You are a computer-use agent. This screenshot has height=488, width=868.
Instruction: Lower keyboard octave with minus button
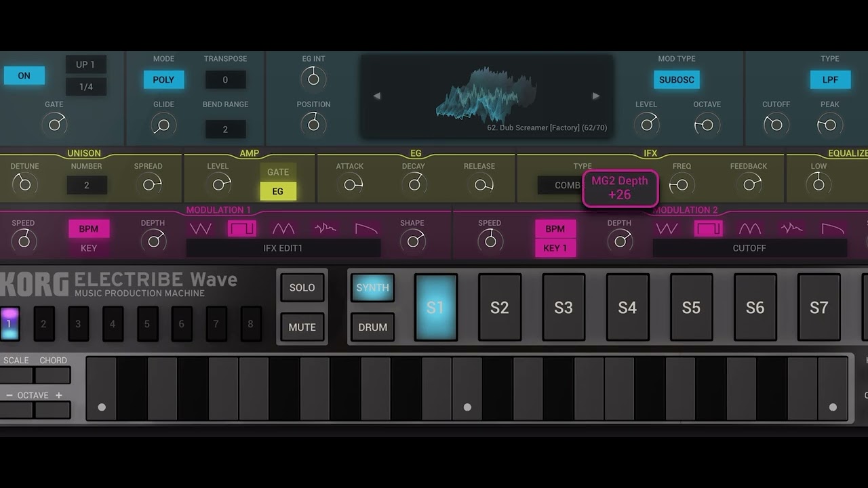pos(16,409)
